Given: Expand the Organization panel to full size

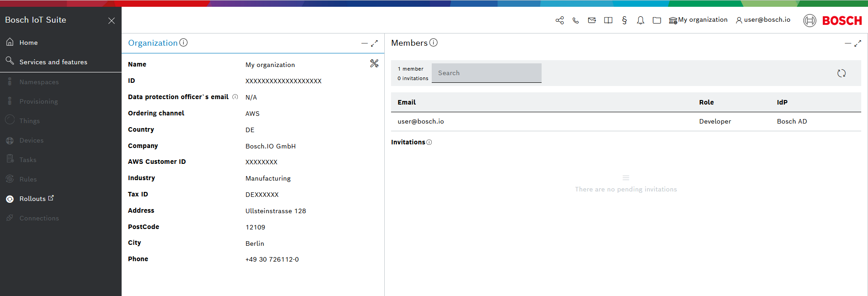Looking at the screenshot, I should (x=374, y=43).
